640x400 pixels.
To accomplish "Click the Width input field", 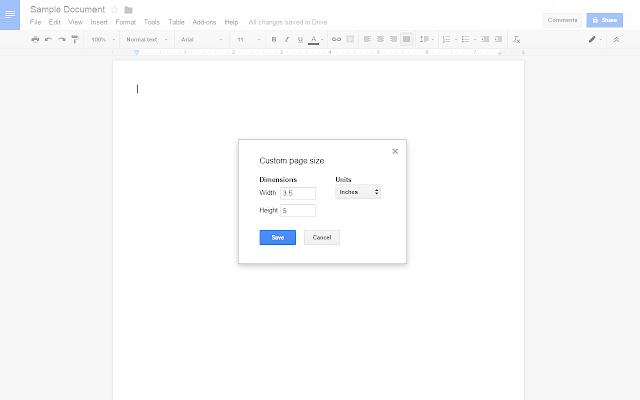I will (x=298, y=193).
